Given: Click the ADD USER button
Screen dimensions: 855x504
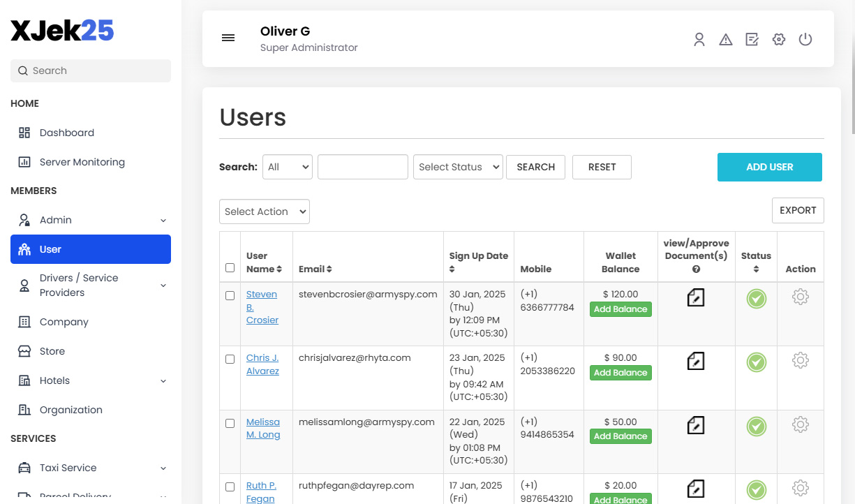Looking at the screenshot, I should [x=769, y=167].
